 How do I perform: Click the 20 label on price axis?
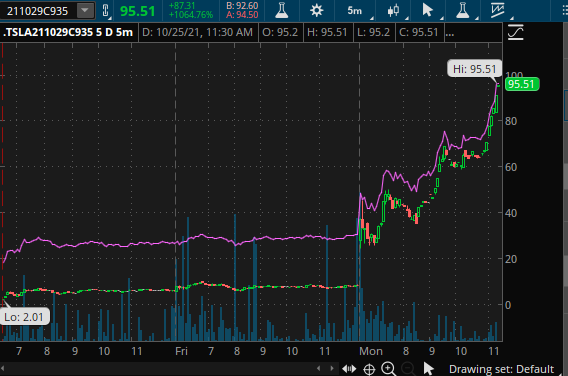(x=511, y=259)
